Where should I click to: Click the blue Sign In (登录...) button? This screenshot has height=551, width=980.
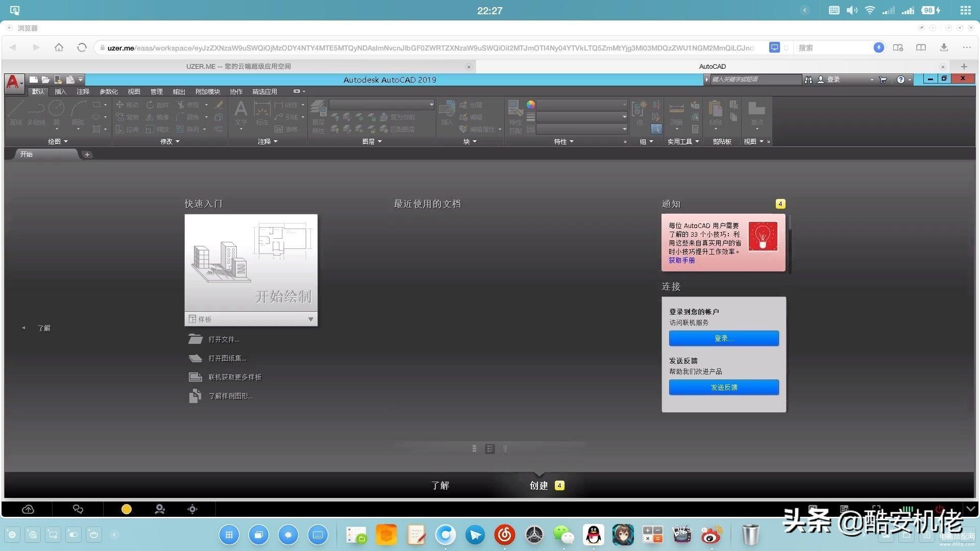coord(724,338)
